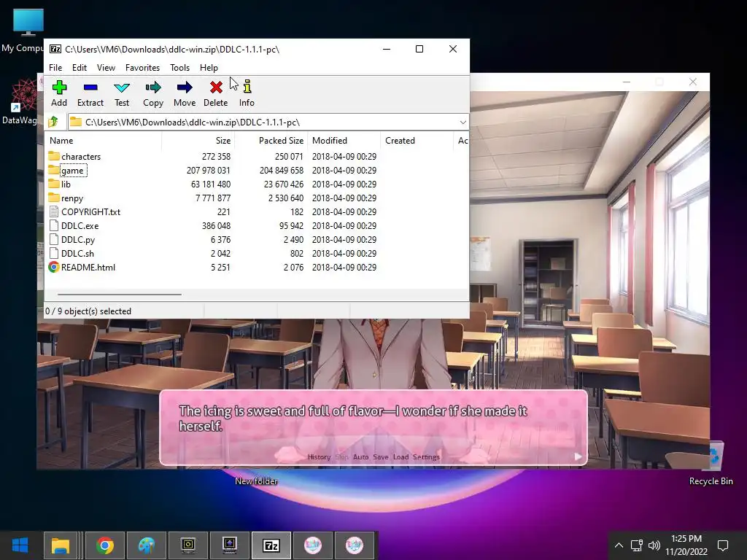The width and height of the screenshot is (747, 560).
Task: Show hidden system tray icons
Action: coord(619,545)
